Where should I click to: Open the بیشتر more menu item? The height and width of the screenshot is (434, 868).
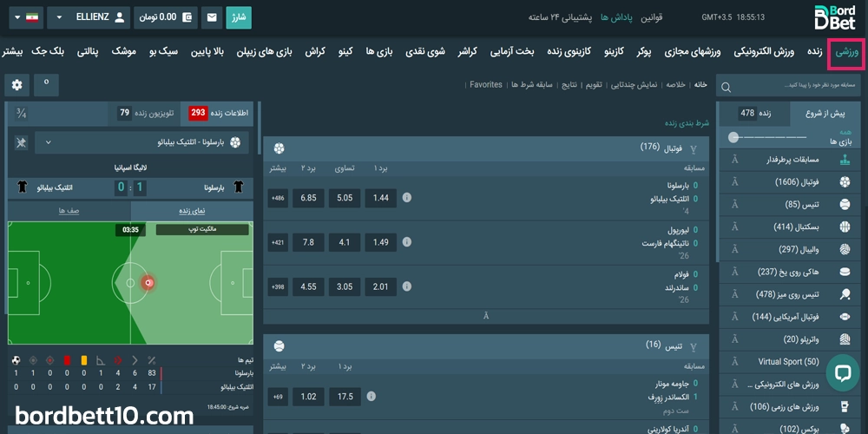[x=13, y=53]
